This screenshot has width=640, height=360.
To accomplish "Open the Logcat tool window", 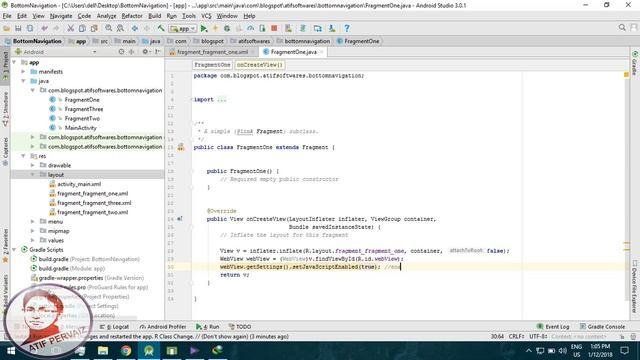I will click(115, 327).
